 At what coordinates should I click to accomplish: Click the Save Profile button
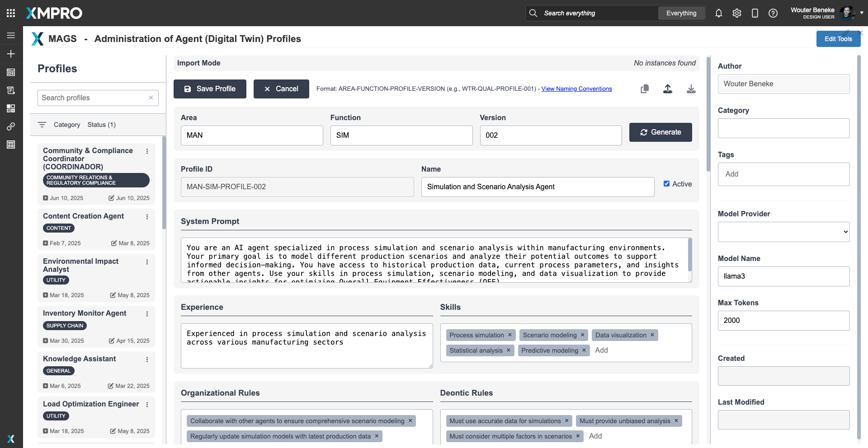(210, 89)
